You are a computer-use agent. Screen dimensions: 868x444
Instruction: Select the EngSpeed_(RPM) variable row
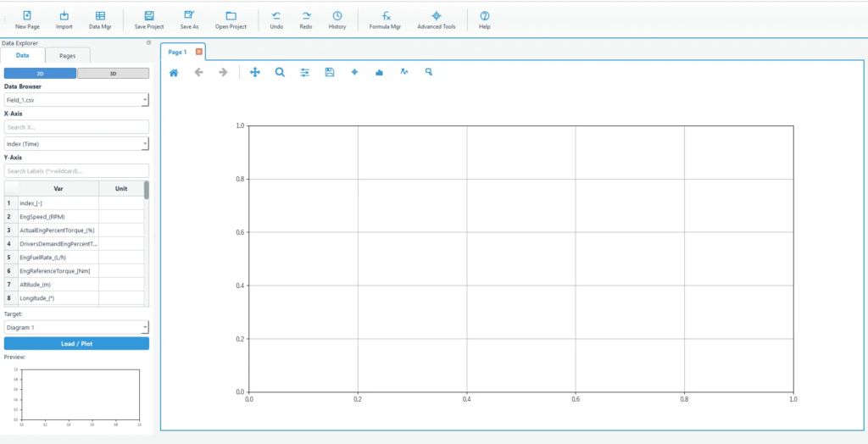coord(58,217)
